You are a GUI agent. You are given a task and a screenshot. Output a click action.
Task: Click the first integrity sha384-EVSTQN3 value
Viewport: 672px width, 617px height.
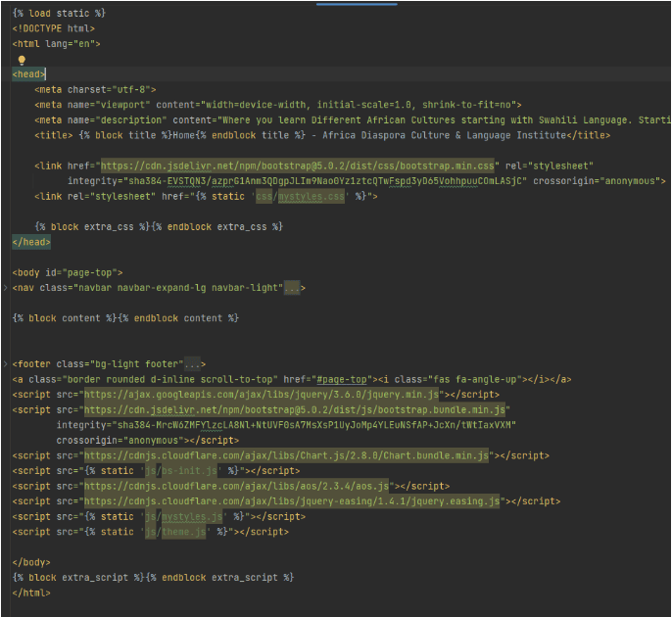pos(325,181)
